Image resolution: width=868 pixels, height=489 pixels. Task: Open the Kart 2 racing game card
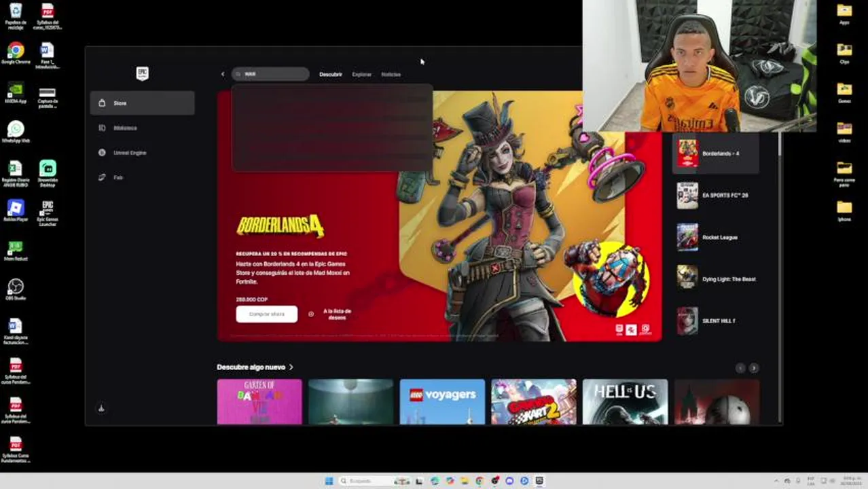[x=534, y=401]
